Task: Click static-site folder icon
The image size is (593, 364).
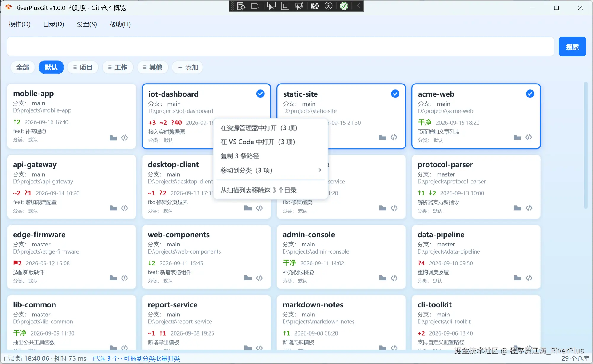Action: pos(382,137)
